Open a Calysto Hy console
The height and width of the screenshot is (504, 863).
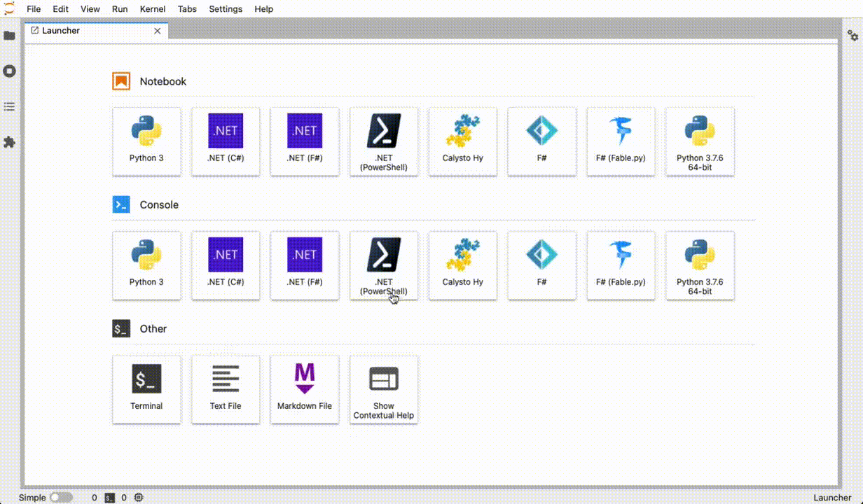pos(463,265)
